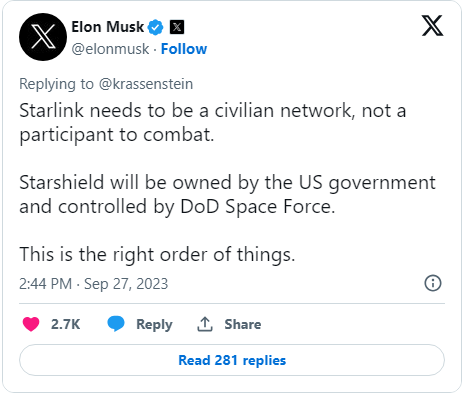
Task: Select the Share text label
Action: [x=243, y=324]
